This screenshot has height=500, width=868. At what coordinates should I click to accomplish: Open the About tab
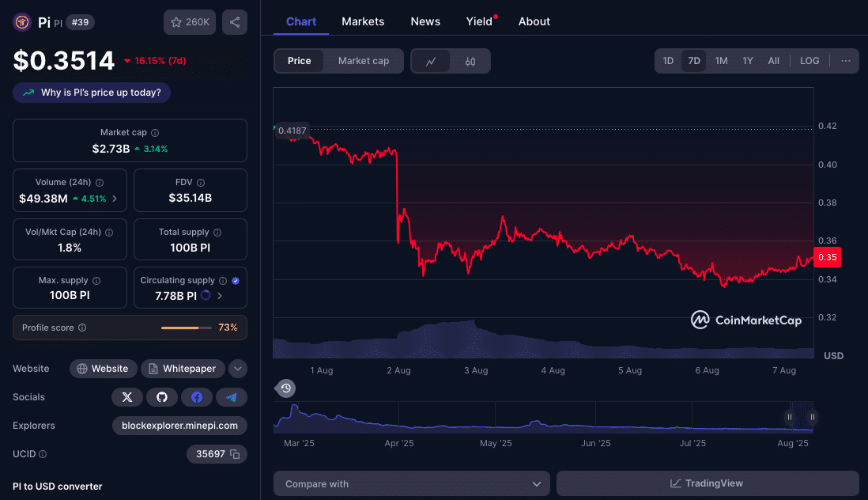pos(534,21)
